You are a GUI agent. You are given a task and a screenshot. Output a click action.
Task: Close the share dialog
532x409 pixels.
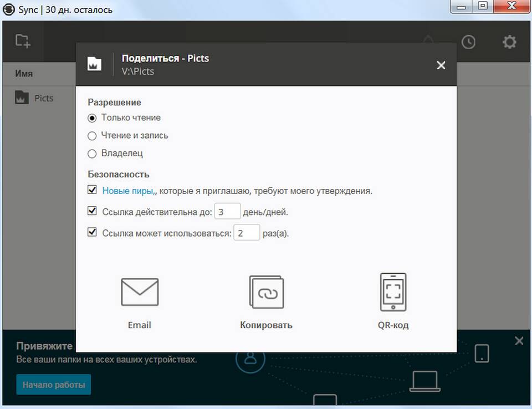[x=441, y=65]
